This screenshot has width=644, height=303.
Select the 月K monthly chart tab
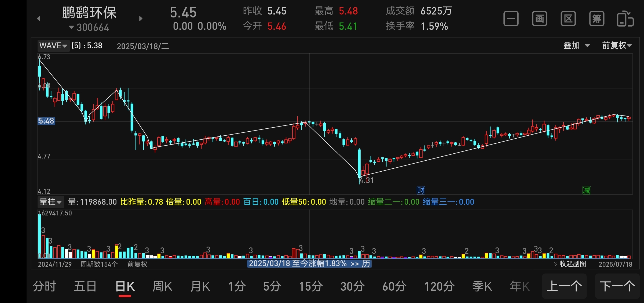coord(200,286)
